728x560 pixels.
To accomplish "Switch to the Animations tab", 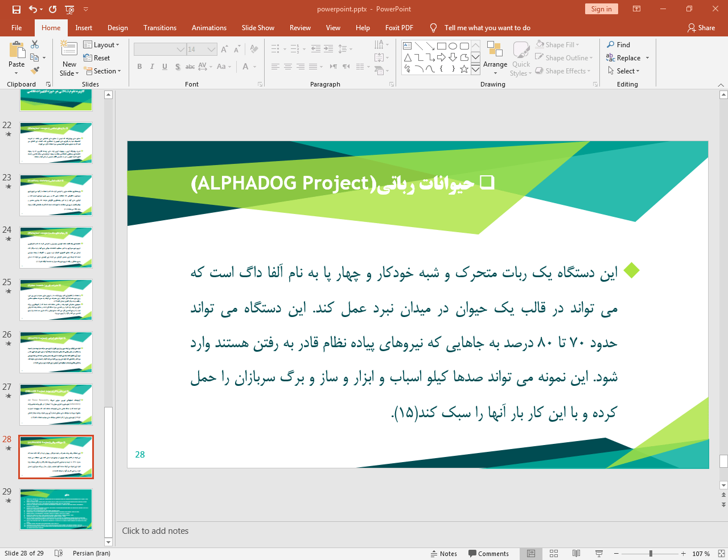I will coord(209,28).
